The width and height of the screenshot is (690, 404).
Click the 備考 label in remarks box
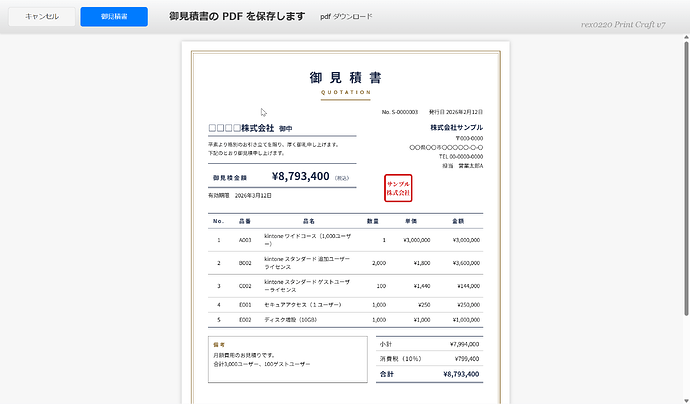[219, 345]
